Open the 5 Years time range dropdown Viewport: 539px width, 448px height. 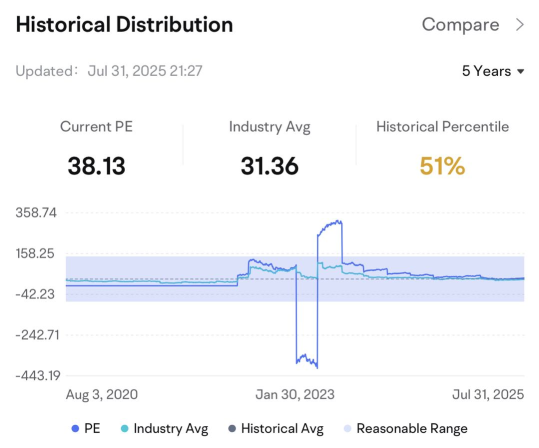click(493, 71)
